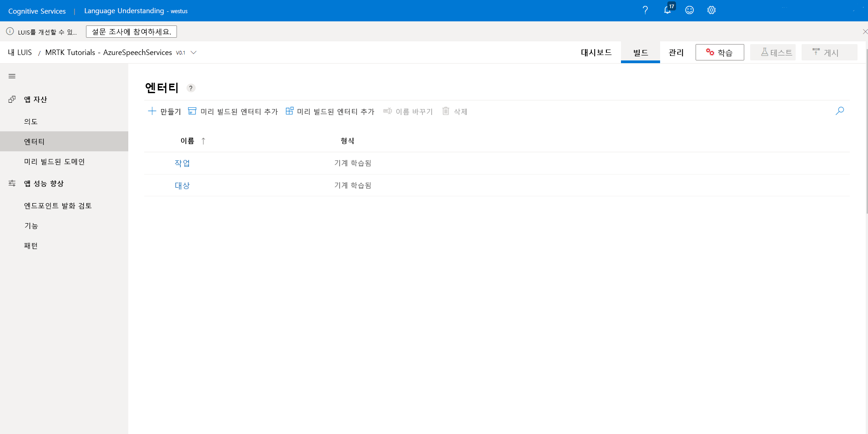Click Language Understanding header title

pos(124,10)
